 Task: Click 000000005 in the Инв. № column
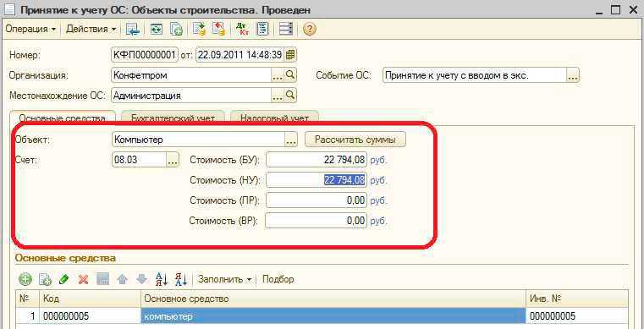coord(577,316)
